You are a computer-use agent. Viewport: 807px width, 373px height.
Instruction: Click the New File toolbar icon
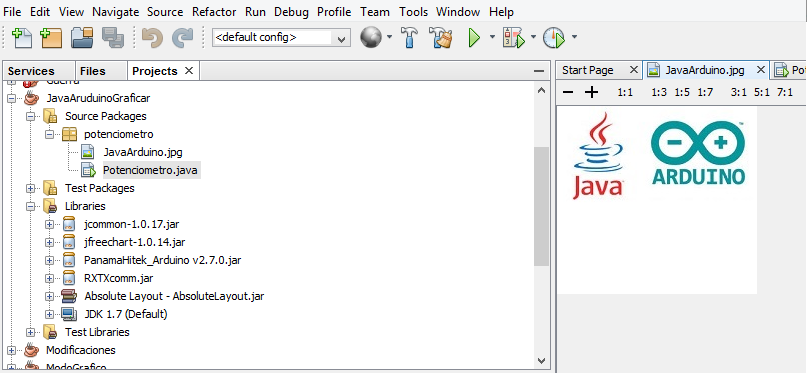[22, 38]
